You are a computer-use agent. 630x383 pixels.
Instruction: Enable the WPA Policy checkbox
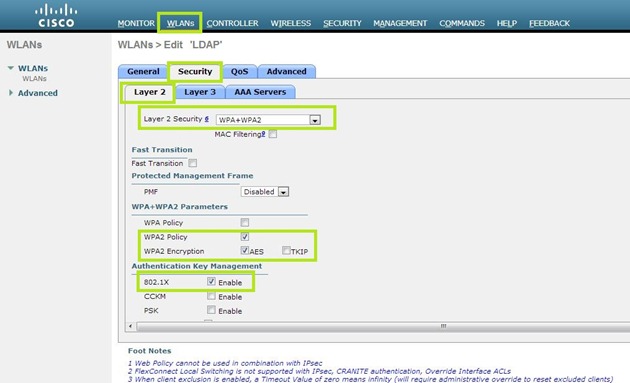click(x=245, y=222)
